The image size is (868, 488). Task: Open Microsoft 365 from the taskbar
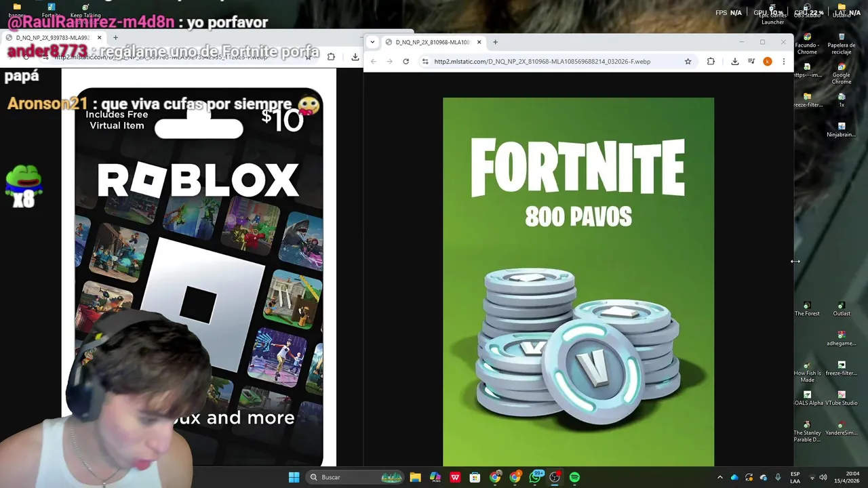click(x=435, y=477)
